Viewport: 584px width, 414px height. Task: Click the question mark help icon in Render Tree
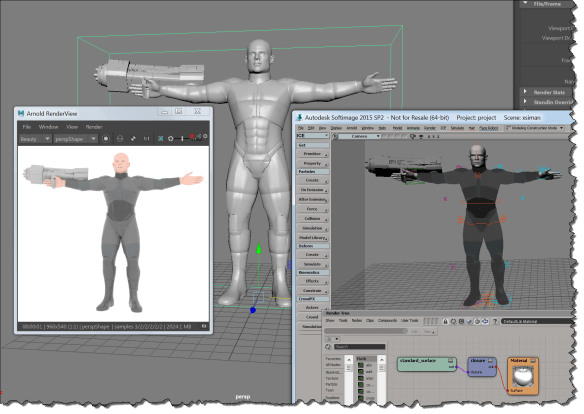[495, 321]
